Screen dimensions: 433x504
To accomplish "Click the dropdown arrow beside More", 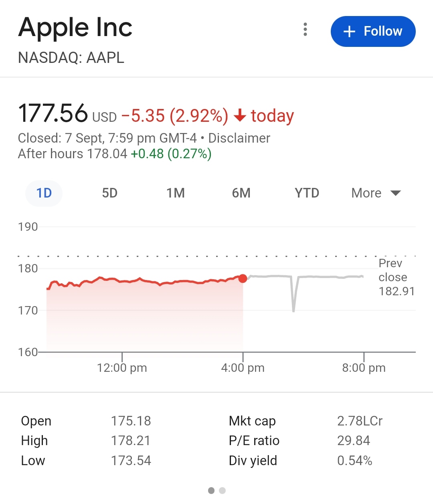I will 395,193.
